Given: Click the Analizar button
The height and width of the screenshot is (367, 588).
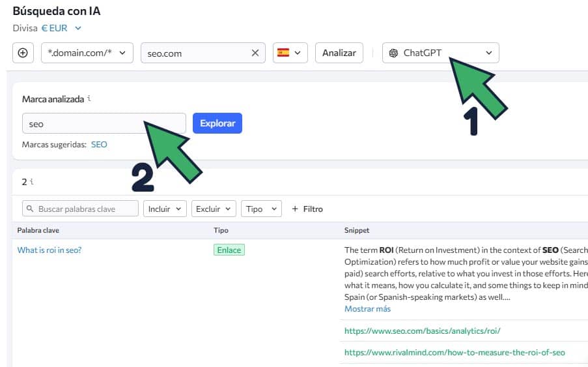Looking at the screenshot, I should point(339,53).
